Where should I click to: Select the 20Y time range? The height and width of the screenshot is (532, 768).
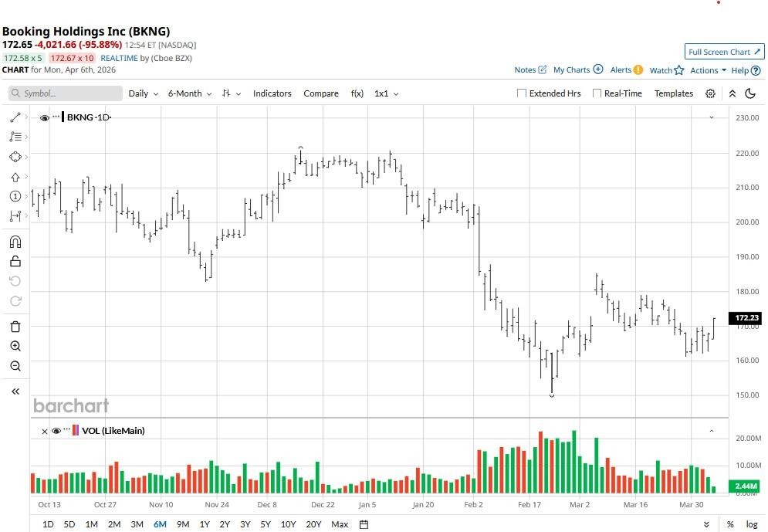click(313, 524)
